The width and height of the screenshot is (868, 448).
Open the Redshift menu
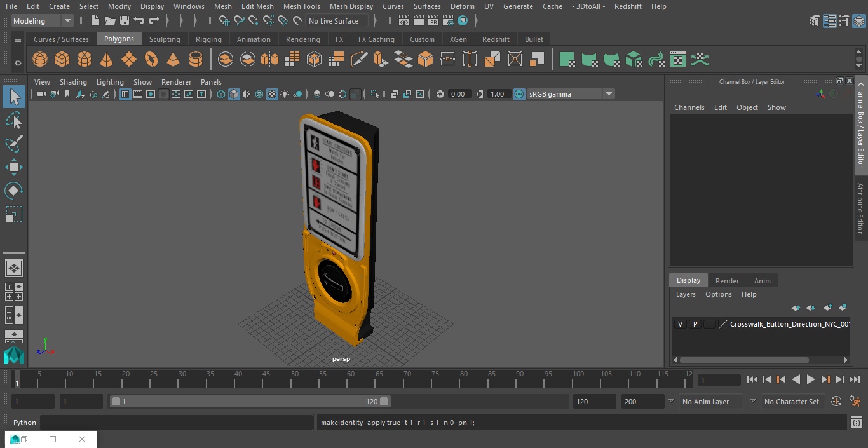pos(628,6)
